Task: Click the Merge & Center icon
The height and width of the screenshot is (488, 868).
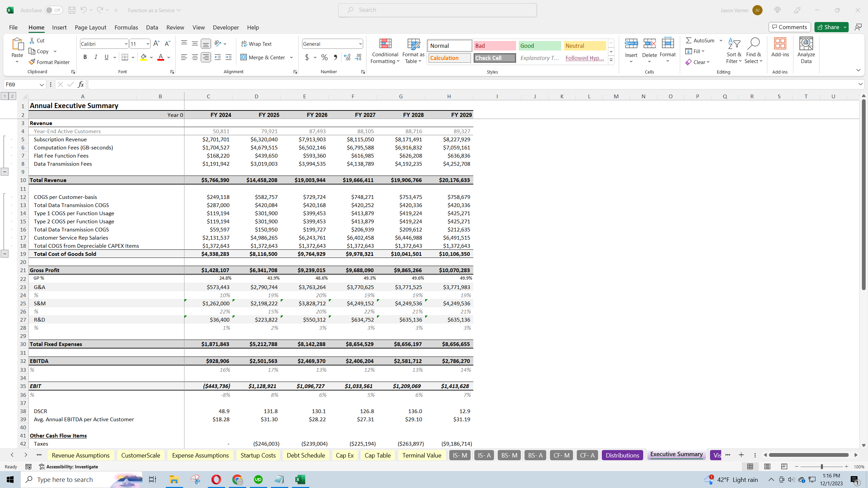Action: tap(243, 57)
